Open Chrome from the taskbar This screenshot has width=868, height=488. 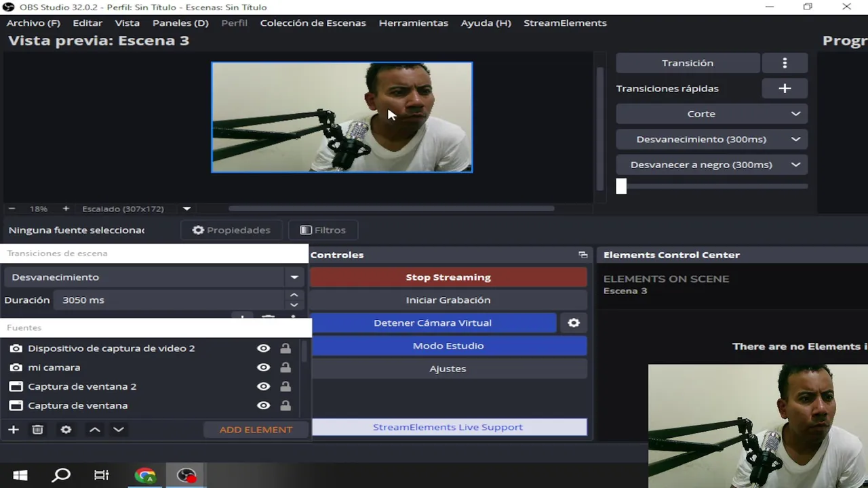pyautogui.click(x=144, y=476)
